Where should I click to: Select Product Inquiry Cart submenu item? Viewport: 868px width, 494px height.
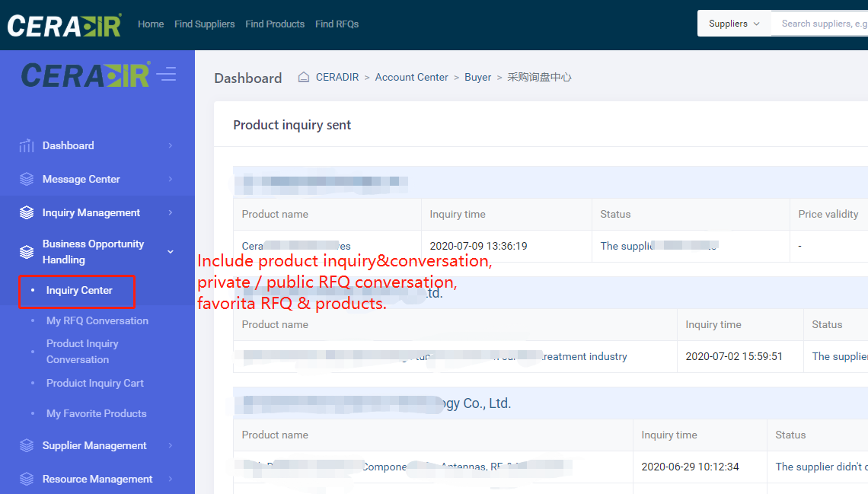click(x=95, y=383)
